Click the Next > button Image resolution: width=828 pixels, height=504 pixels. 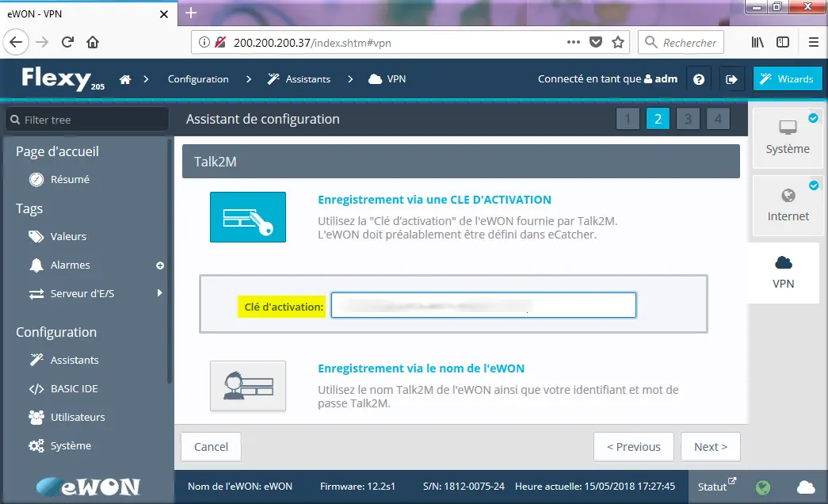point(710,447)
